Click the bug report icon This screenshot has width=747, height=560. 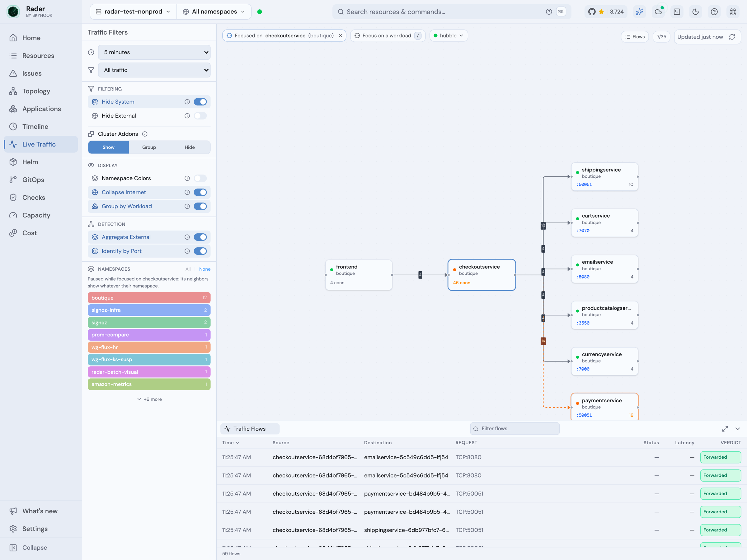click(x=732, y=12)
